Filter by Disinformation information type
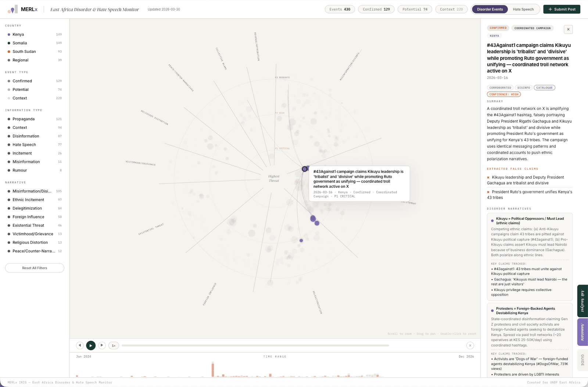Viewport: 588px width, 387px height. (x=35, y=136)
